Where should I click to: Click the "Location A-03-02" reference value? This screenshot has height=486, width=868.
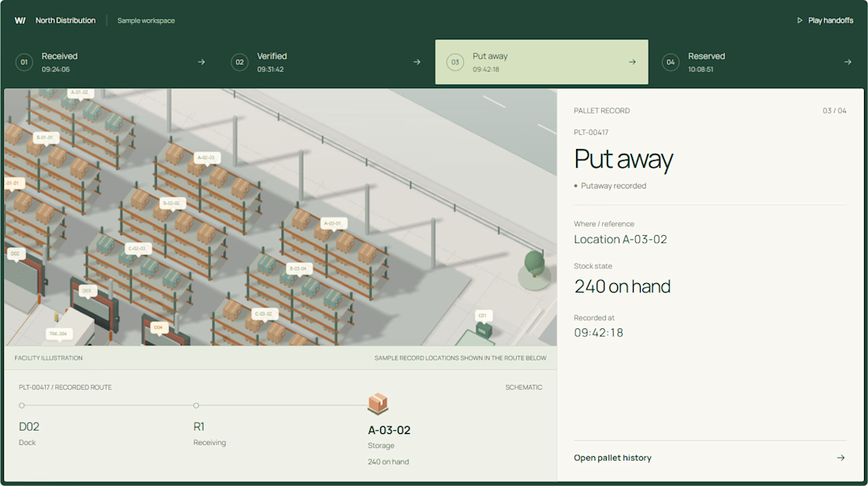coord(620,239)
